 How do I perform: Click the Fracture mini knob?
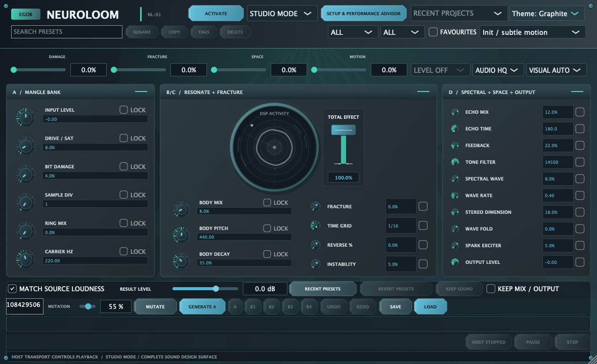pyautogui.click(x=316, y=206)
